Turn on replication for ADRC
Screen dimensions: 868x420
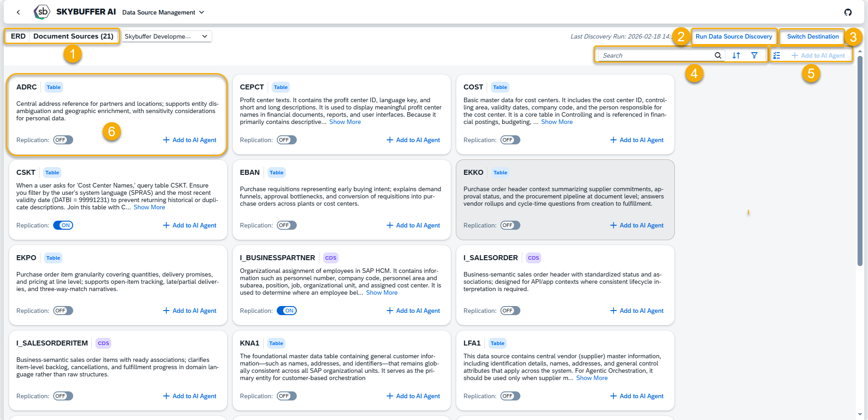coord(63,140)
